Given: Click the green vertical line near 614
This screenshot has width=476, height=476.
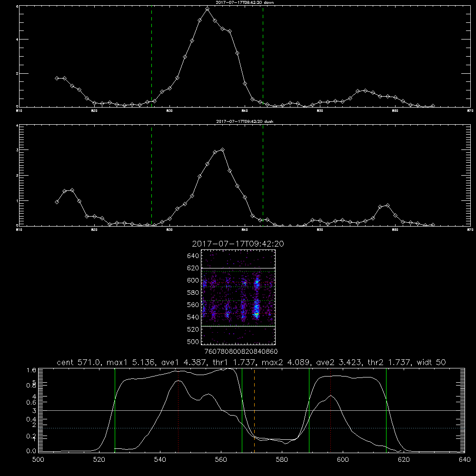Looking at the screenshot, I should click(387, 410).
